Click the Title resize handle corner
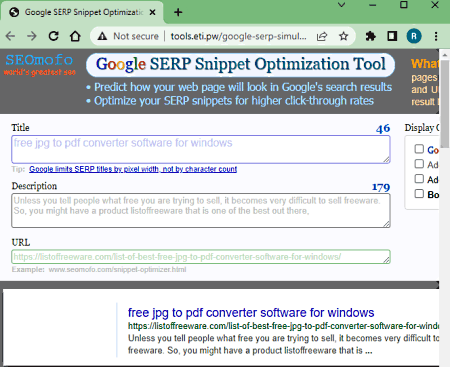Viewport: 450px width, 367px height. click(386, 160)
